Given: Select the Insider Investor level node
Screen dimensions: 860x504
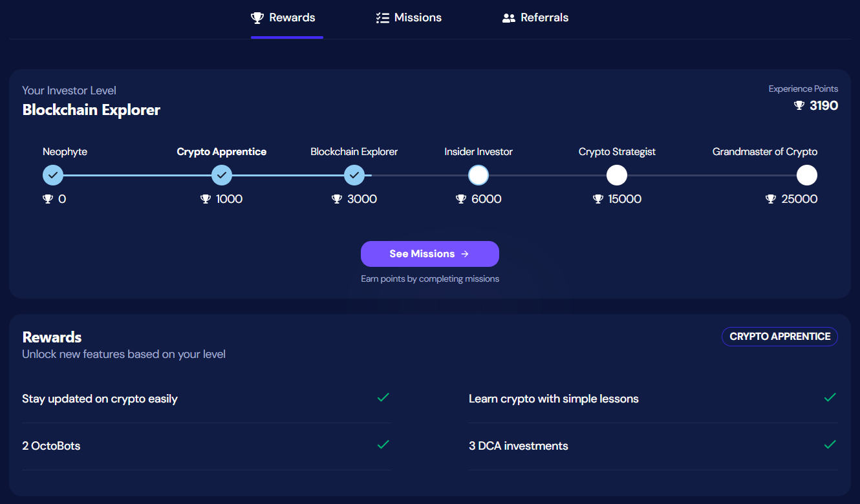Looking at the screenshot, I should pyautogui.click(x=478, y=175).
